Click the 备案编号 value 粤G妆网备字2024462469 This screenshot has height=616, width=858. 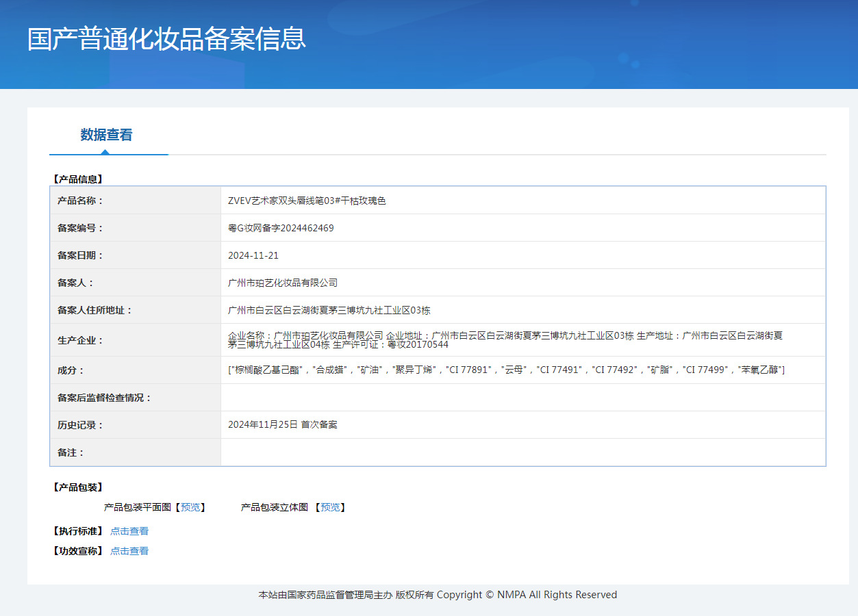[281, 228]
